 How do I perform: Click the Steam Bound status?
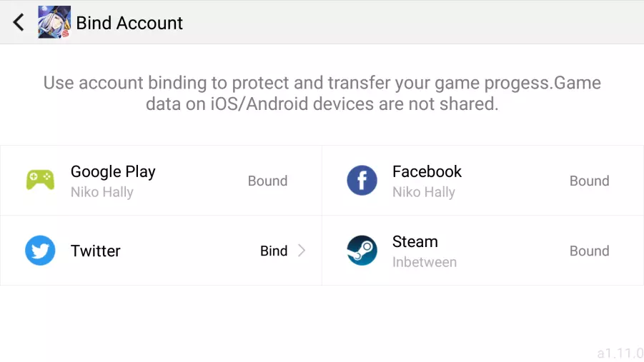click(x=589, y=251)
